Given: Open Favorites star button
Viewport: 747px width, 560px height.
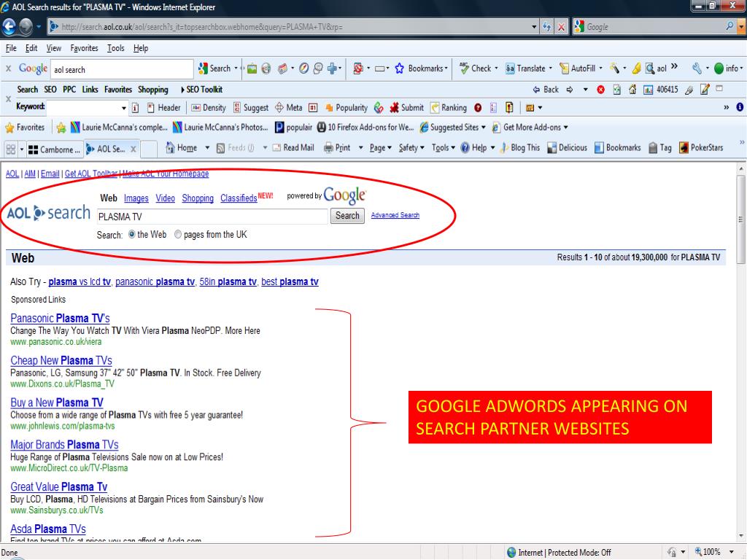Looking at the screenshot, I should [x=25, y=127].
